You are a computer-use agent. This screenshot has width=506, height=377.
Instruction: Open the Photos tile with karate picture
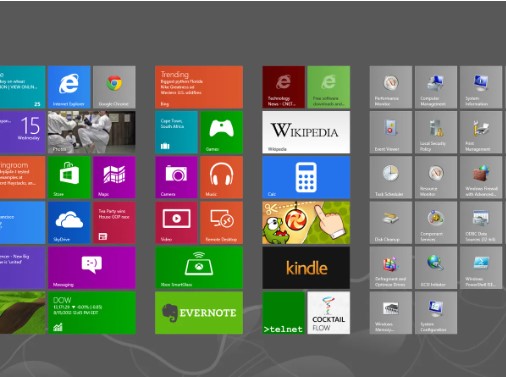pyautogui.click(x=92, y=132)
